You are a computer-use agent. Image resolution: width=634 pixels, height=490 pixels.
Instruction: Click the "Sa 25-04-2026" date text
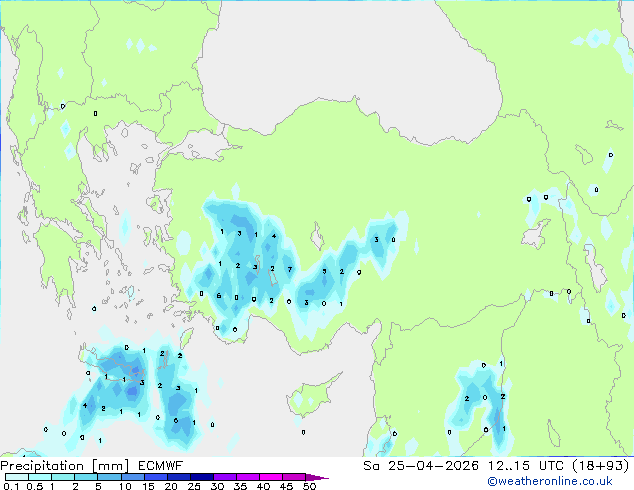[421, 466]
